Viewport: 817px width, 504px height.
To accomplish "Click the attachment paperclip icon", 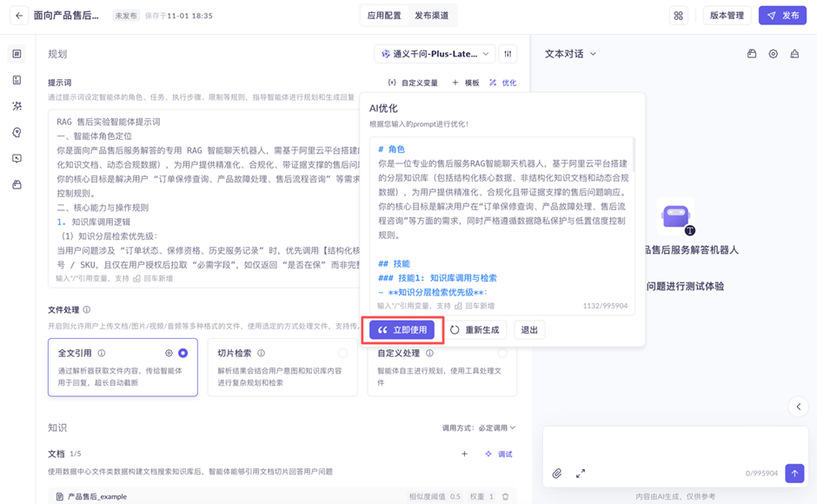I will point(557,474).
